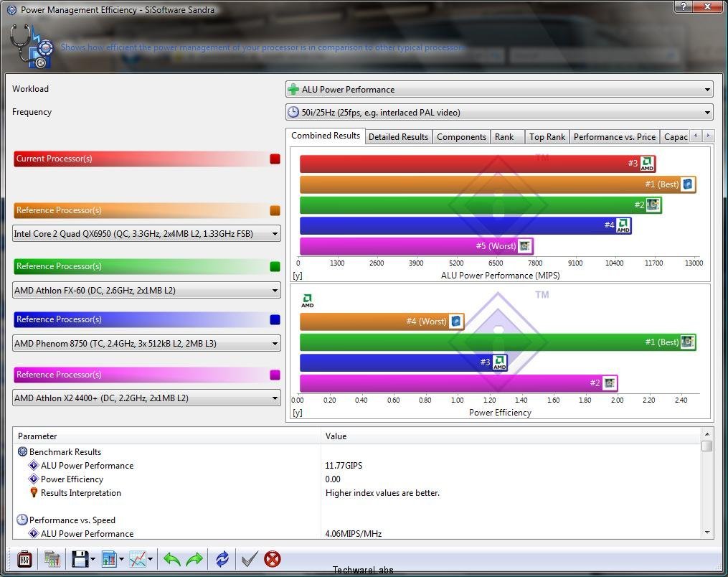Save results with the floppy disk icon
The width and height of the screenshot is (728, 577).
pos(80,559)
